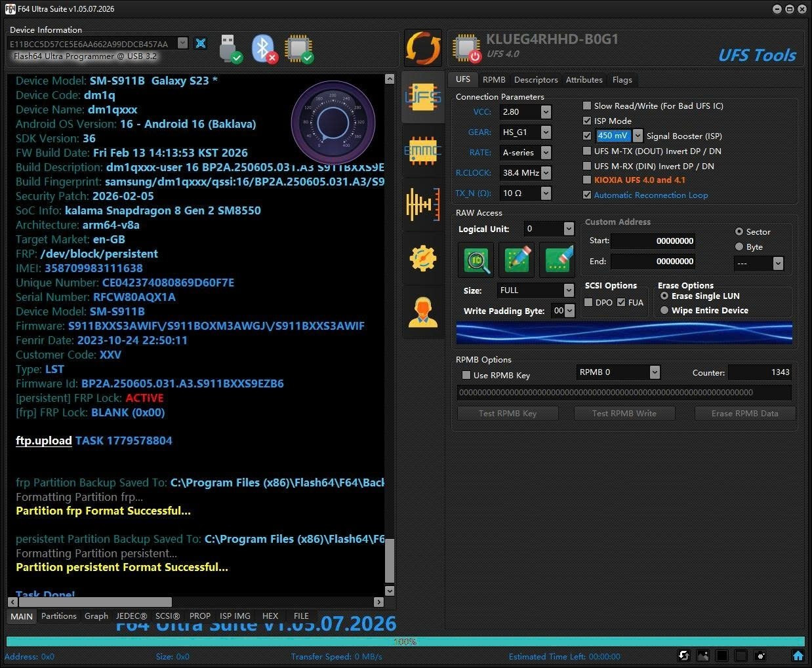Open the Logical Unit dropdown

(569, 229)
